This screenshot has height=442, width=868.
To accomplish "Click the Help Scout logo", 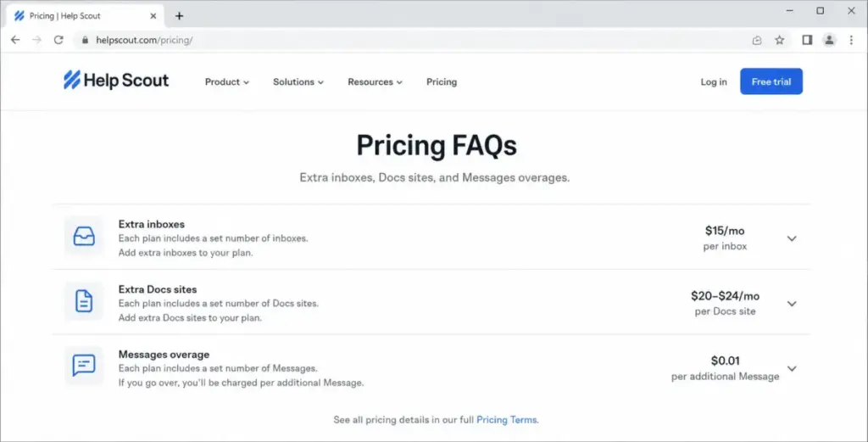I will pyautogui.click(x=115, y=81).
